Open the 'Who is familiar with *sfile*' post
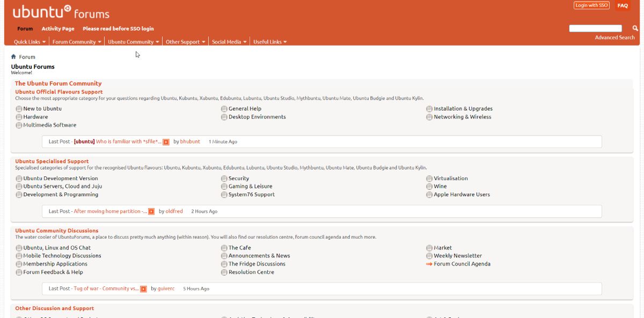This screenshot has width=644, height=318. click(x=129, y=142)
